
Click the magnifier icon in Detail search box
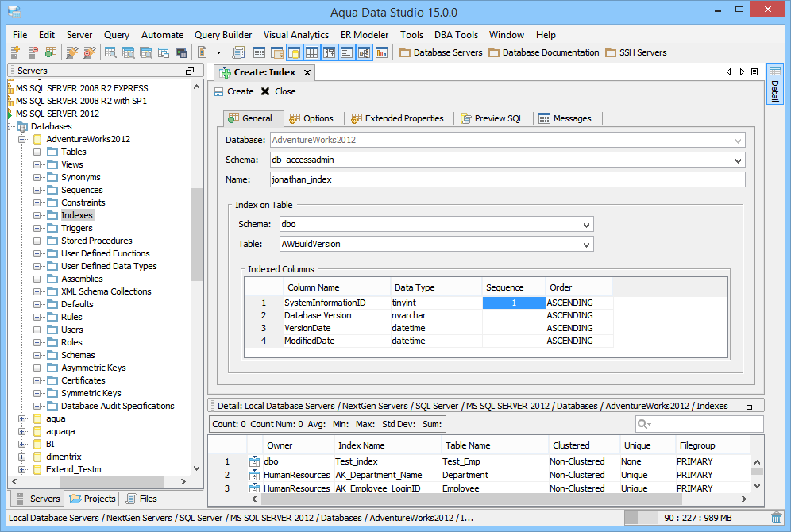644,424
